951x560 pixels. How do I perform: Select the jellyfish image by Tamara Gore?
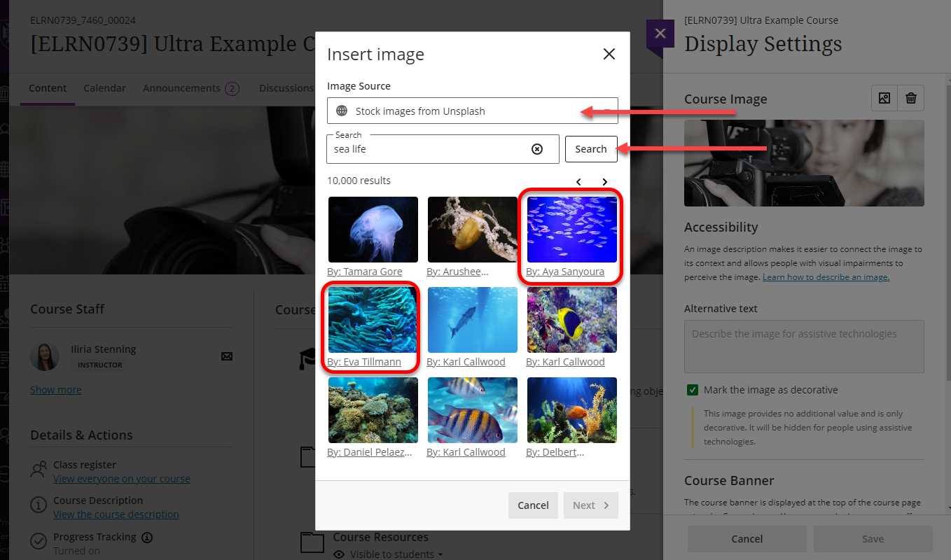coord(373,230)
